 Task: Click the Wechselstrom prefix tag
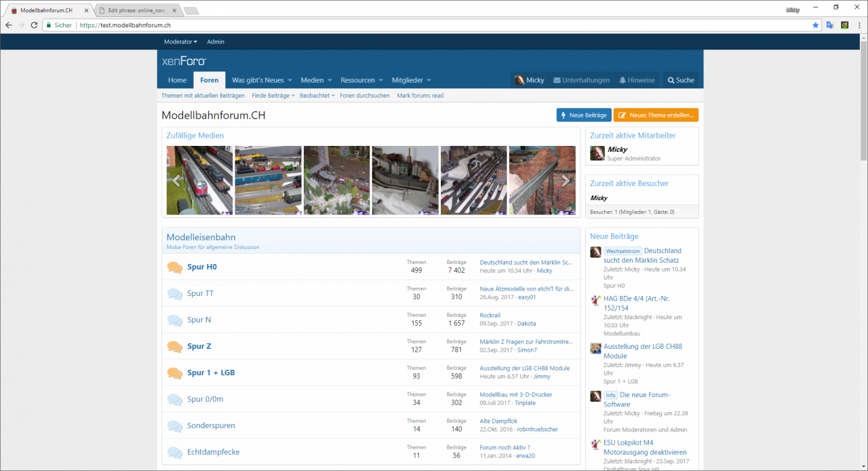tap(623, 251)
